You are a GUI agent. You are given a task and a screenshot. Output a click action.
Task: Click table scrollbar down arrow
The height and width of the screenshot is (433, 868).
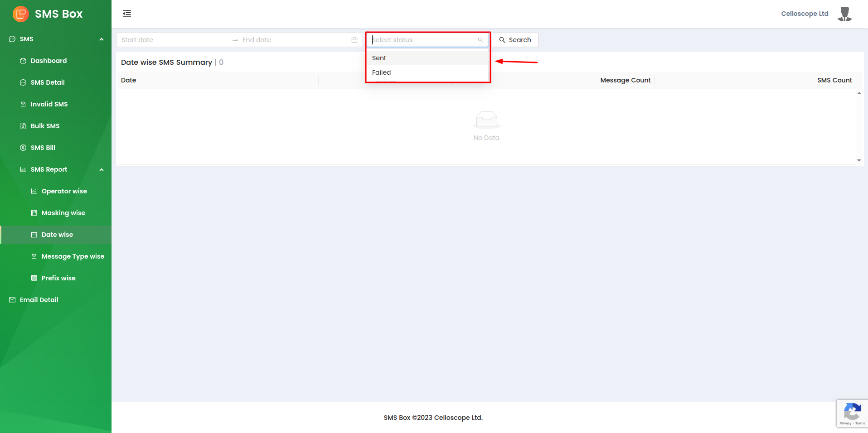click(859, 160)
